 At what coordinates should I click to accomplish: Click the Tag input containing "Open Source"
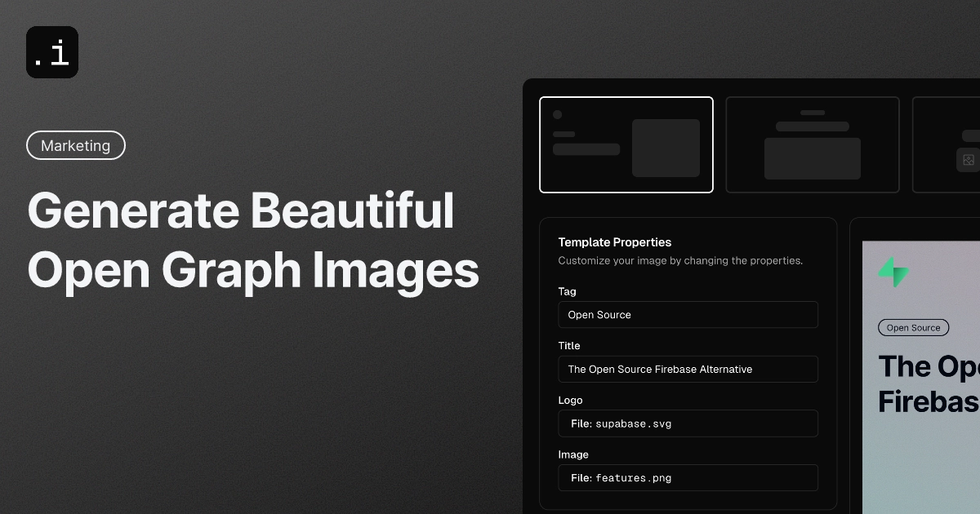point(688,315)
